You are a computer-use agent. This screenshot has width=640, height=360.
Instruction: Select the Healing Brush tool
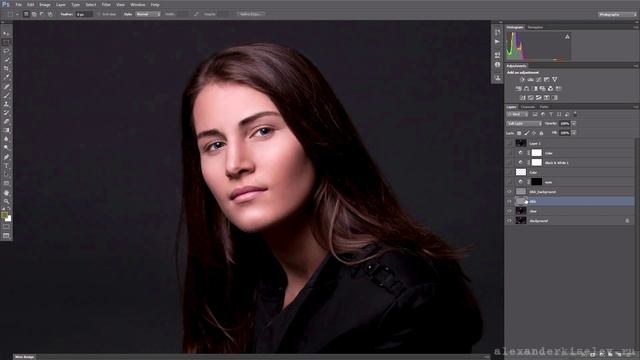coord(6,87)
